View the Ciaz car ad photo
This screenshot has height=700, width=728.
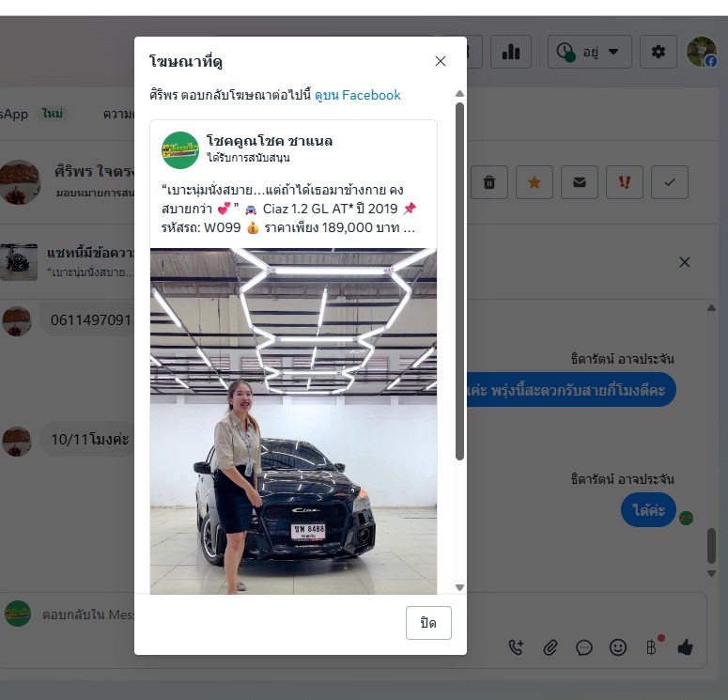[293, 421]
